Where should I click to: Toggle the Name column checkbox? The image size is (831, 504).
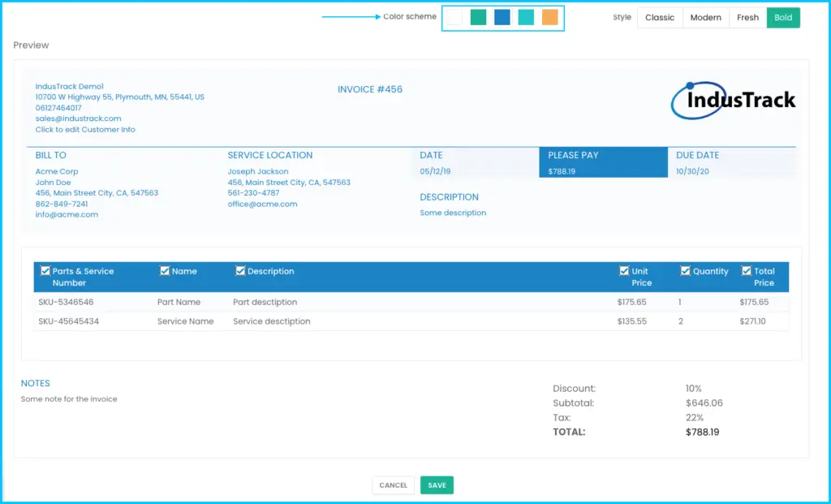point(164,271)
